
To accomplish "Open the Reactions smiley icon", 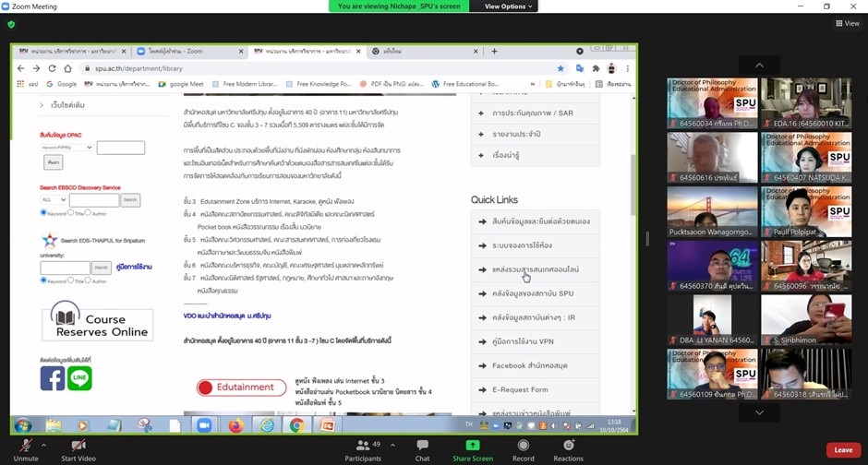I will tap(569, 445).
